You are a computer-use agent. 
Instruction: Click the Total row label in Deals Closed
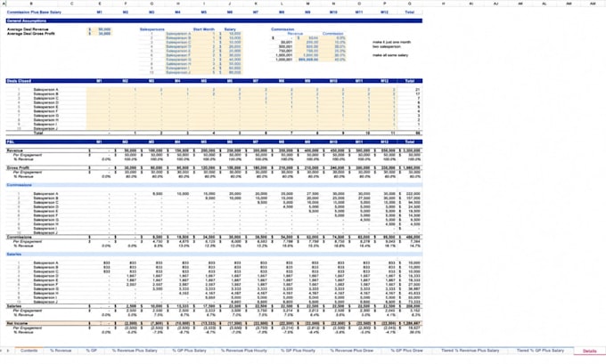38,133
